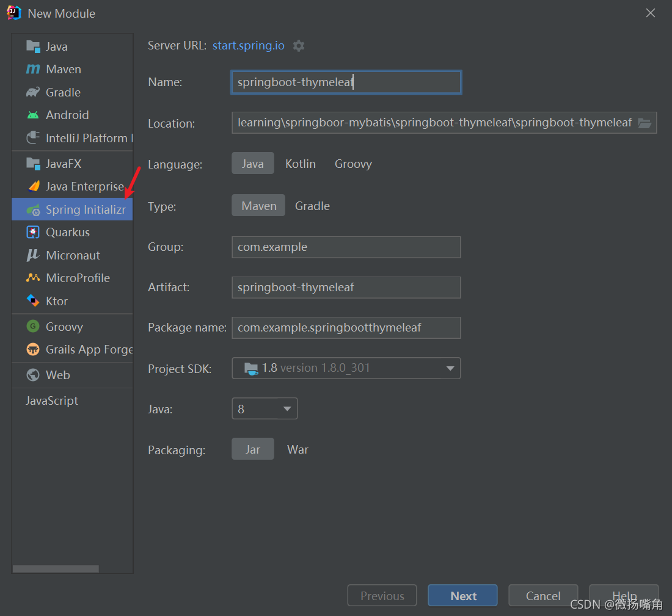
Task: Pick the Groovy green G icon
Action: coord(33,327)
